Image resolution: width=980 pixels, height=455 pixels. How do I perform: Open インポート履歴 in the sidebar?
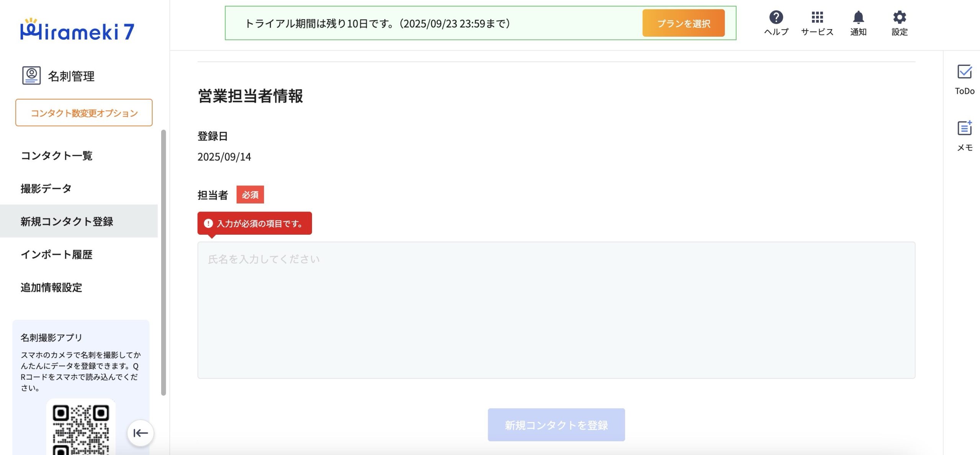57,254
